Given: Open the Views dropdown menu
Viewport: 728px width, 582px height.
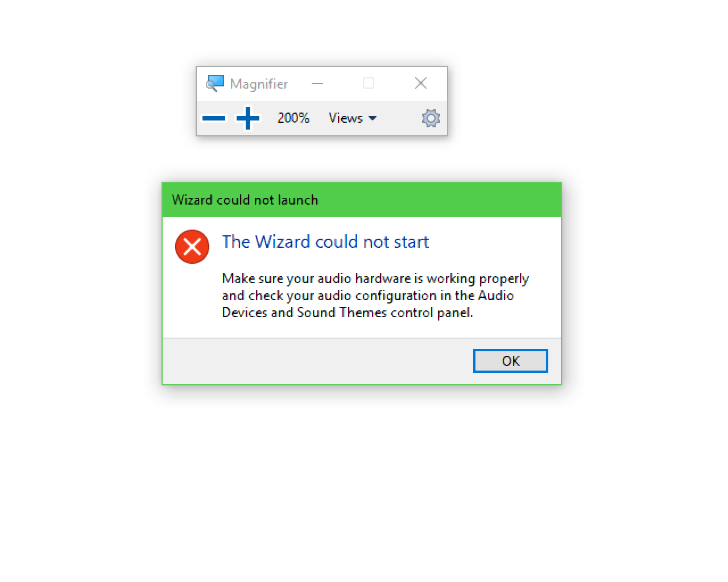Looking at the screenshot, I should (353, 118).
